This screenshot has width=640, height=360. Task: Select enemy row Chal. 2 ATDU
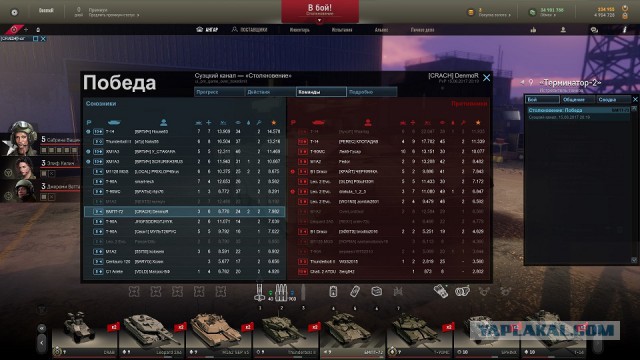pos(389,271)
